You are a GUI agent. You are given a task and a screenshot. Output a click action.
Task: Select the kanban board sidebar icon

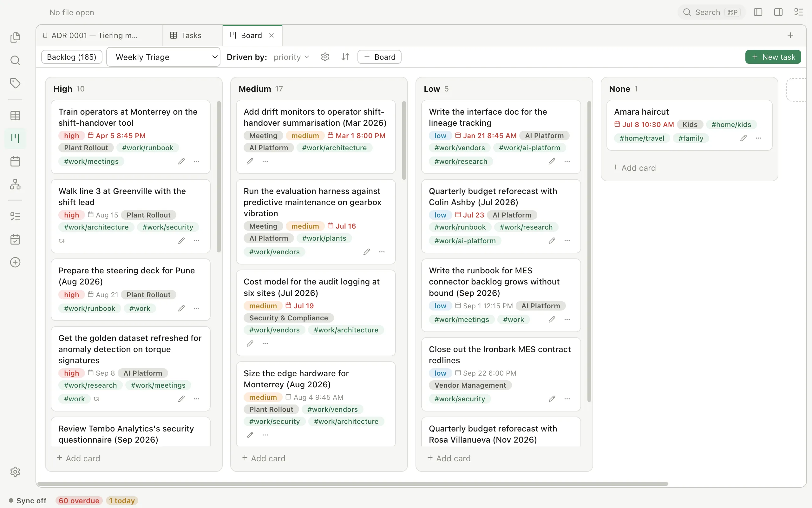tap(15, 138)
